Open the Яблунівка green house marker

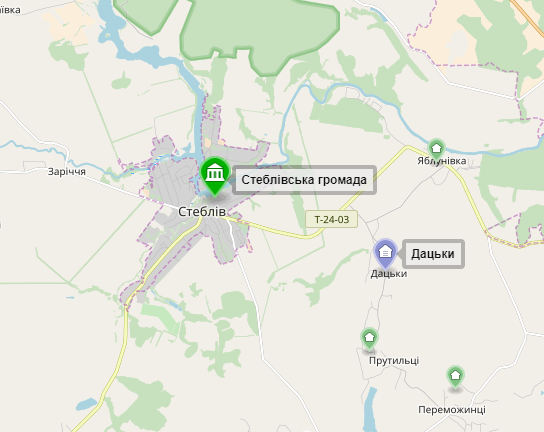[x=436, y=150]
